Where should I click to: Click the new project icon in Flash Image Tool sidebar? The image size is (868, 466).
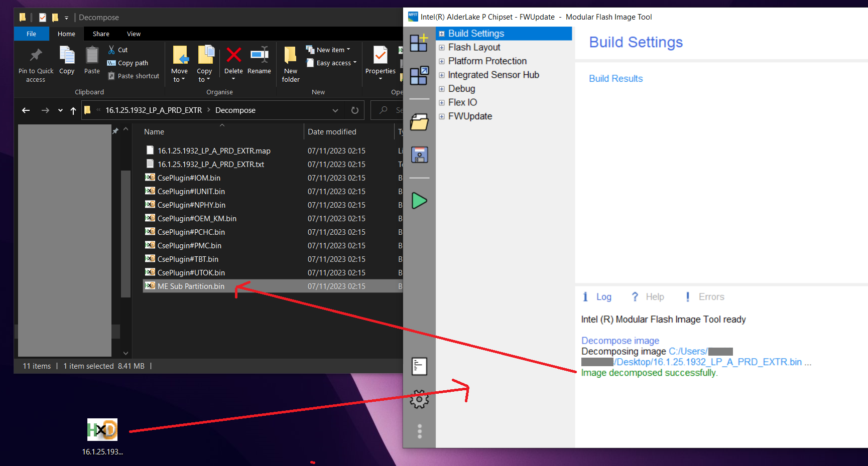tap(419, 43)
